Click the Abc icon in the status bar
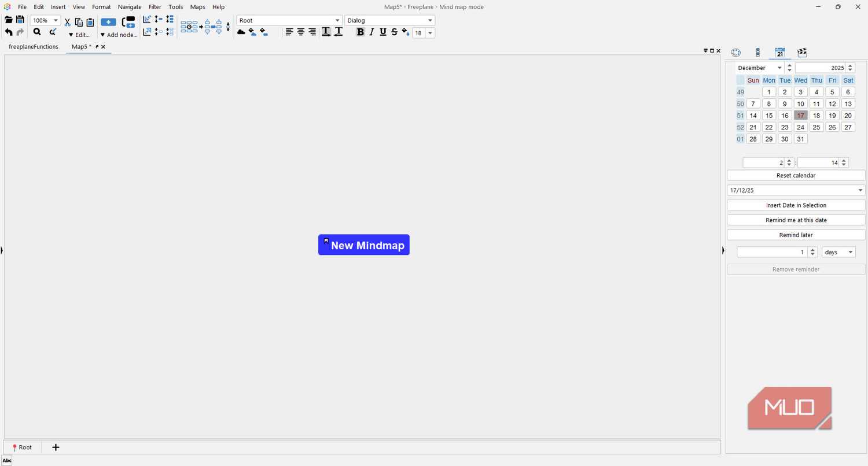Screen dimensions: 868x466 (7, 461)
